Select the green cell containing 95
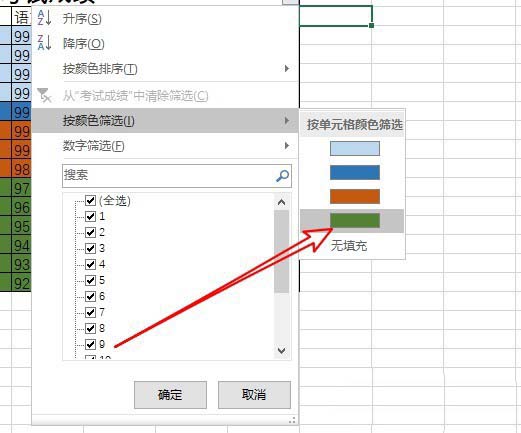Viewport: 521px width, 433px height. click(21, 226)
